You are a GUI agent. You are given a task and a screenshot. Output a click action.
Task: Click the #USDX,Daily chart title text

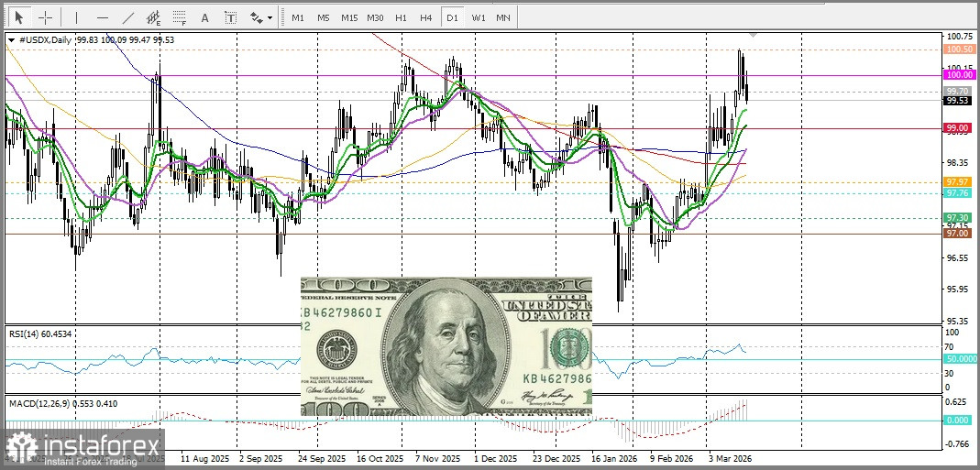(x=45, y=39)
